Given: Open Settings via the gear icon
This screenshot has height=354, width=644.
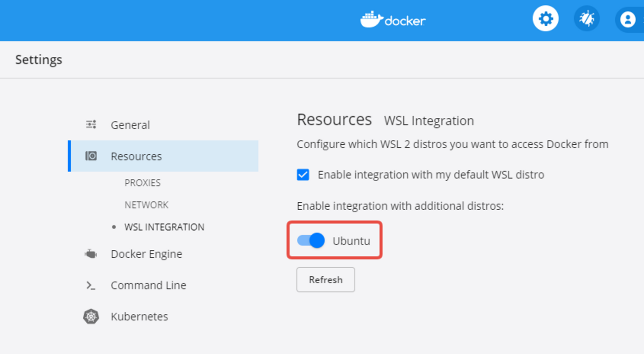Looking at the screenshot, I should pyautogui.click(x=545, y=19).
